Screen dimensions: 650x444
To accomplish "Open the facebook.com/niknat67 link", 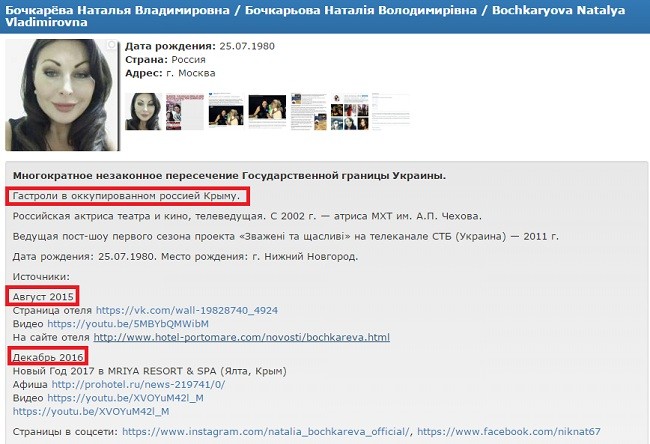I will tap(509, 432).
